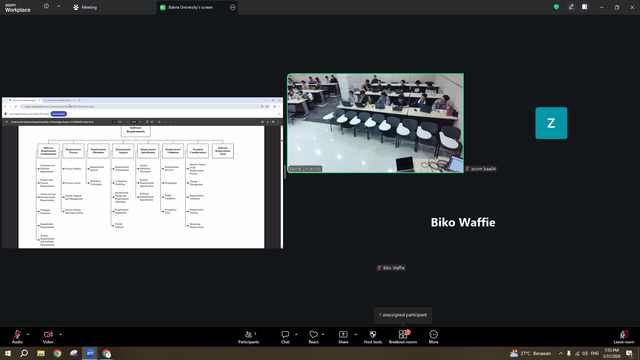Open the React heart menu
Image resolution: width=640 pixels, height=360 pixels.
click(x=313, y=337)
